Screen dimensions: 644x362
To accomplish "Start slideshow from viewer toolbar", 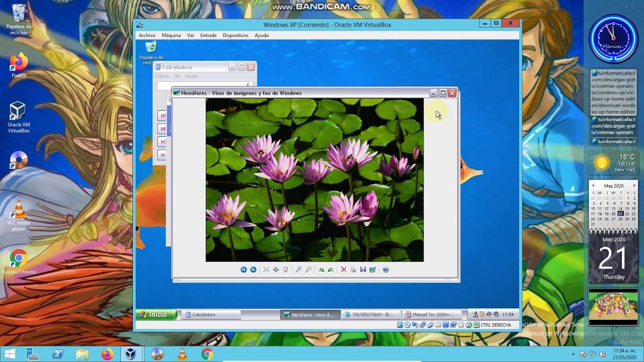I will click(285, 269).
